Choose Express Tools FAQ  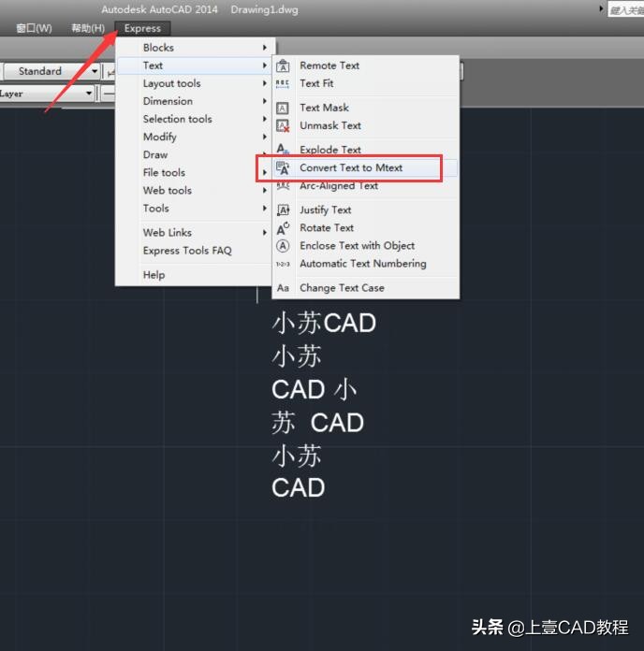pyautogui.click(x=195, y=251)
